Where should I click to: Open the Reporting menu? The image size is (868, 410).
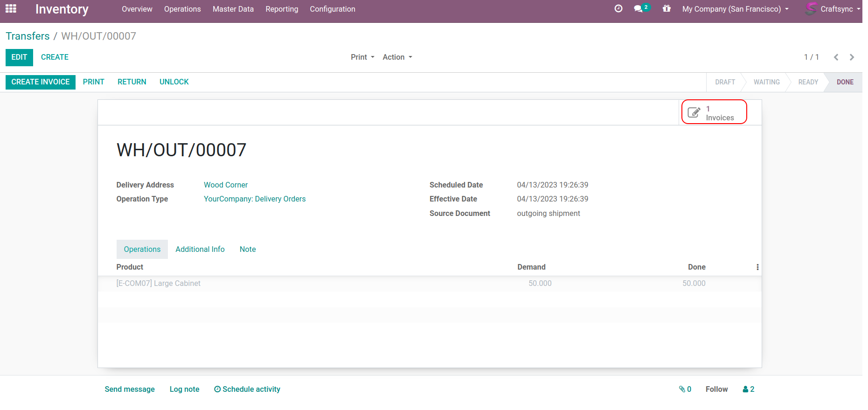282,9
